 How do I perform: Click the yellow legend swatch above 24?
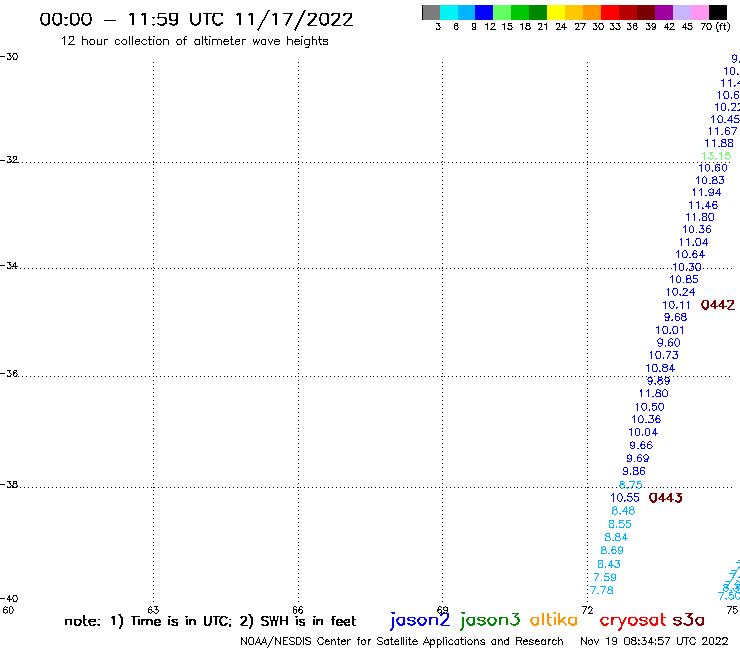click(x=556, y=12)
